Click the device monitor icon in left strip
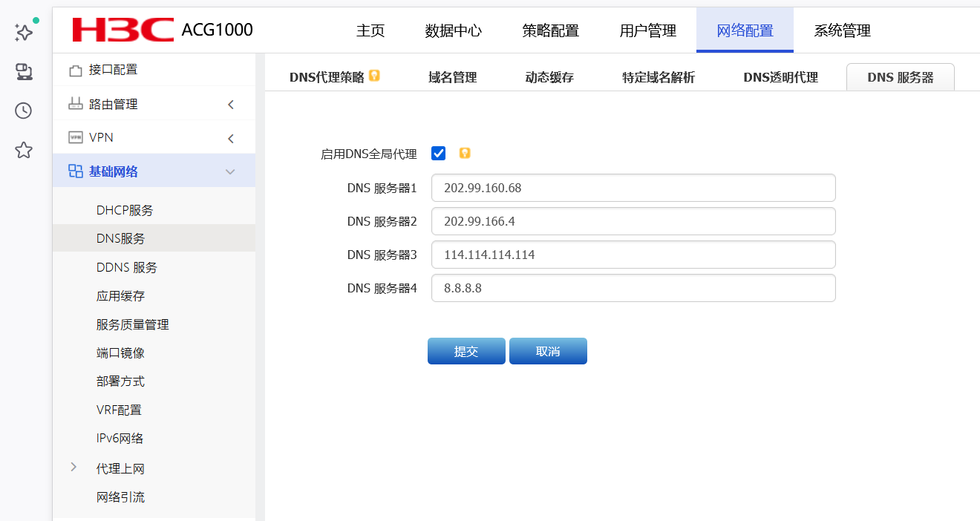Viewport: 980px width, 521px height. coord(24,72)
